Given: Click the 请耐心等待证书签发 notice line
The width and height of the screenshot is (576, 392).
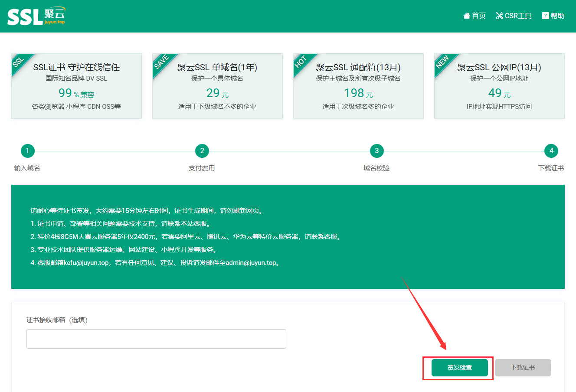Looking at the screenshot, I should (x=147, y=211).
